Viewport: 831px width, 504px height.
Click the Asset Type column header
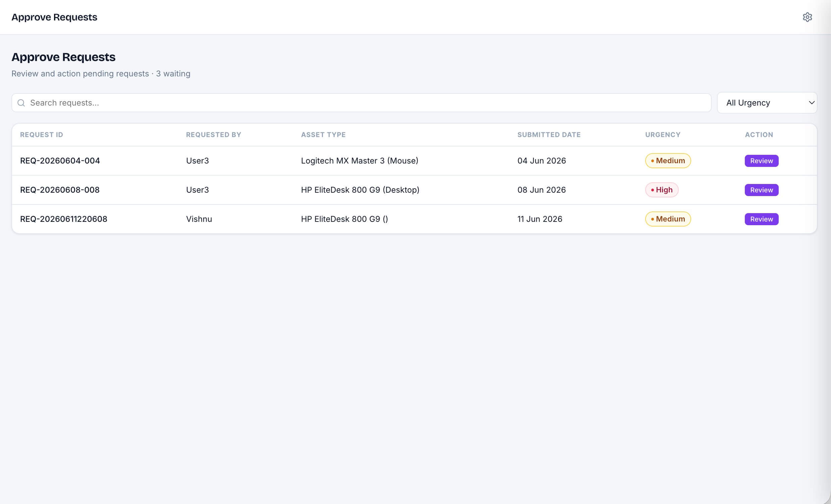pyautogui.click(x=323, y=135)
